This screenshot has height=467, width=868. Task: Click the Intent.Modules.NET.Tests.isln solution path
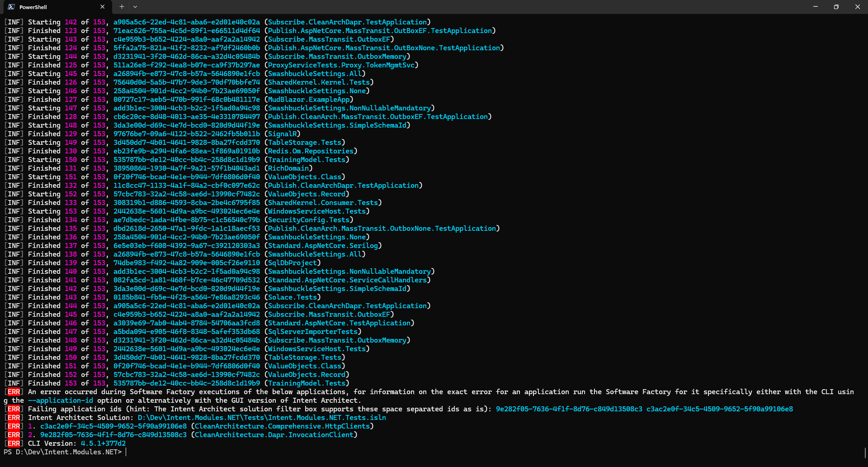(262, 418)
